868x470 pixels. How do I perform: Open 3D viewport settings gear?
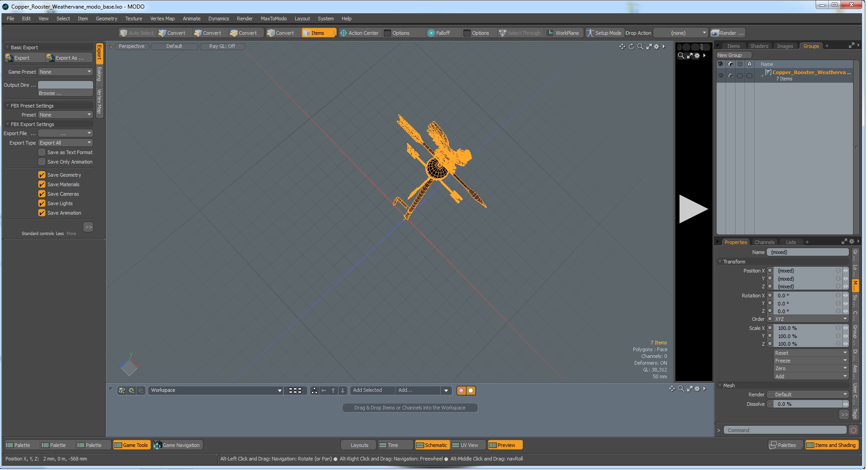point(656,47)
